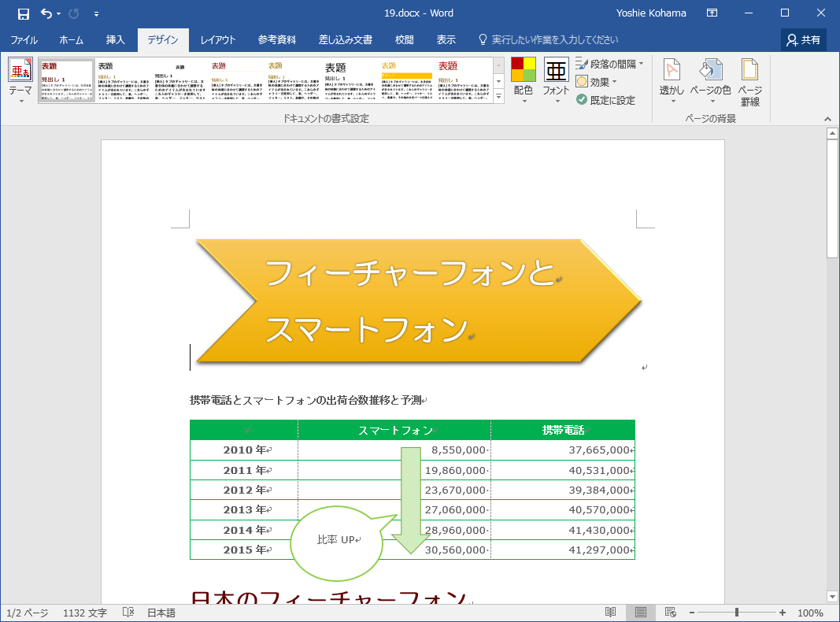840x622 pixels.
Task: Click the 日本語 language indicator
Action: pyautogui.click(x=161, y=613)
